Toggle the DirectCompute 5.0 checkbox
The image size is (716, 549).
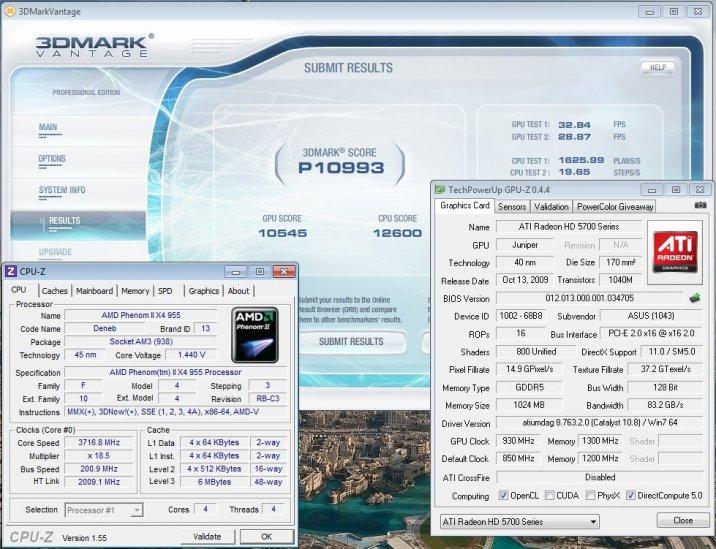point(631,496)
